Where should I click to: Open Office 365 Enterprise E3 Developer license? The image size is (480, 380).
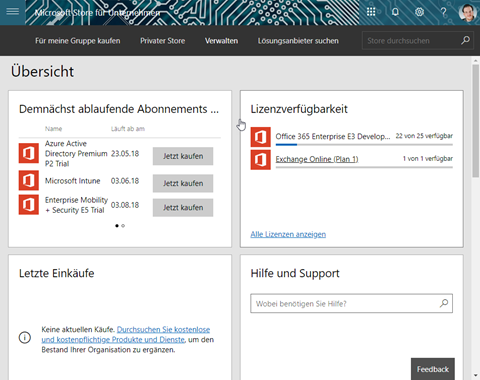(x=333, y=136)
